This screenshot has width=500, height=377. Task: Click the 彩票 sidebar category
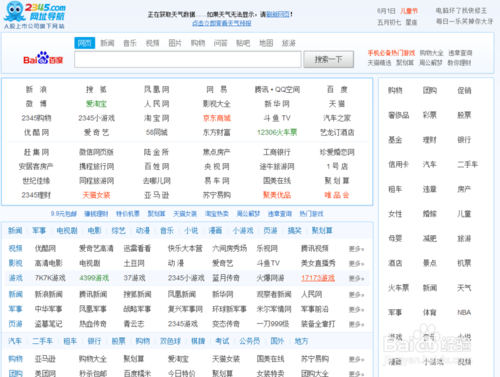(x=430, y=115)
